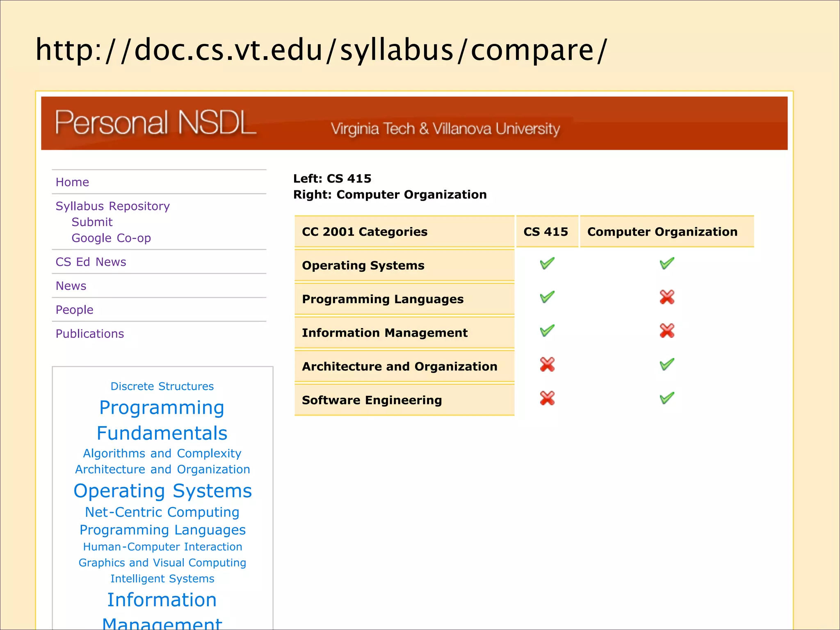Image resolution: width=840 pixels, height=630 pixels.
Task: Click the CC 2001 Categories column header
Action: click(x=404, y=232)
